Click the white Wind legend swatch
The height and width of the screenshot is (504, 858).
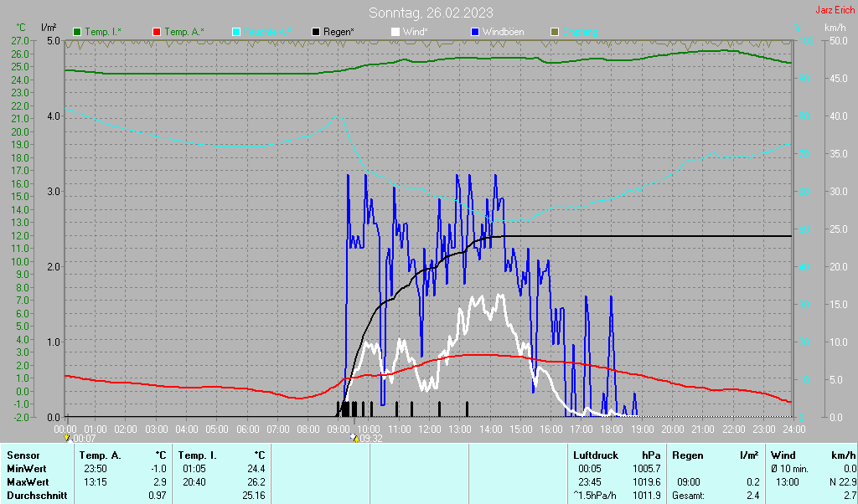[x=395, y=32]
